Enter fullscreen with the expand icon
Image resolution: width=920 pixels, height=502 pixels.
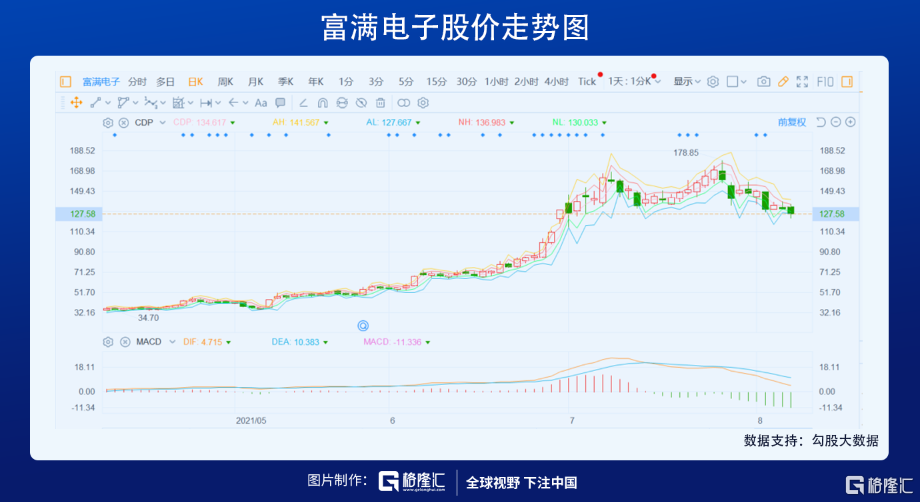802,82
